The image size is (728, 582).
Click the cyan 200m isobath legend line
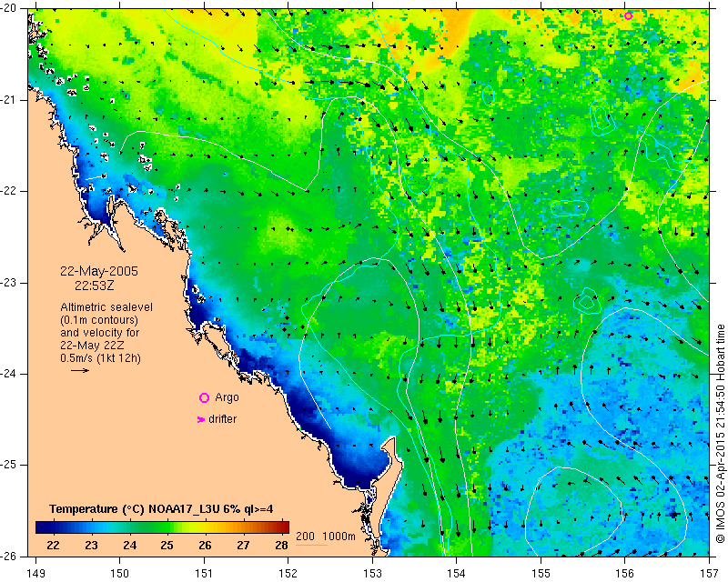[311, 545]
